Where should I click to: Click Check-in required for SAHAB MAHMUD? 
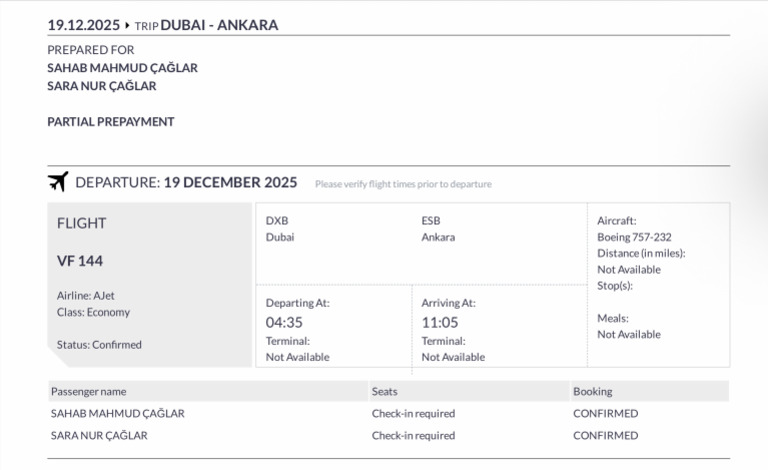click(x=413, y=414)
